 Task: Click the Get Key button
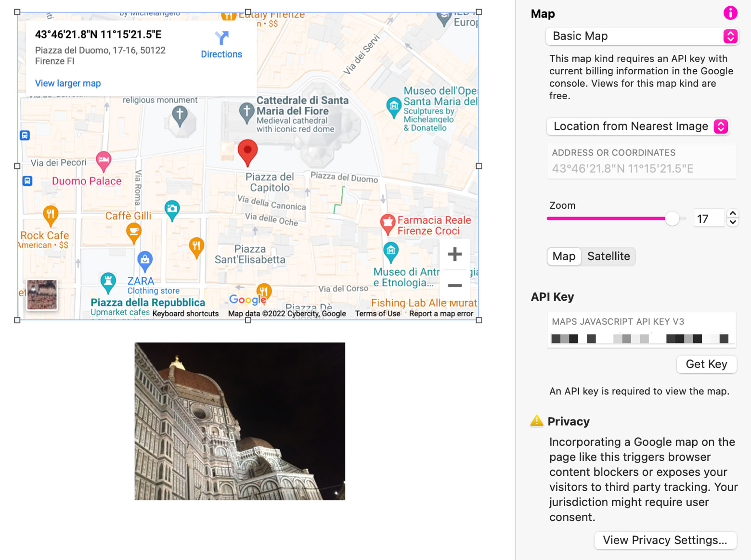pos(706,364)
